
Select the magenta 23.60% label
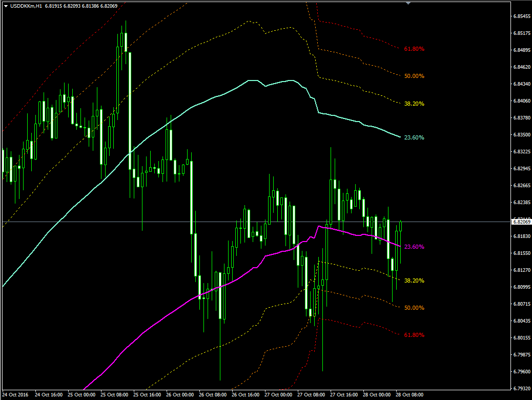click(x=414, y=247)
